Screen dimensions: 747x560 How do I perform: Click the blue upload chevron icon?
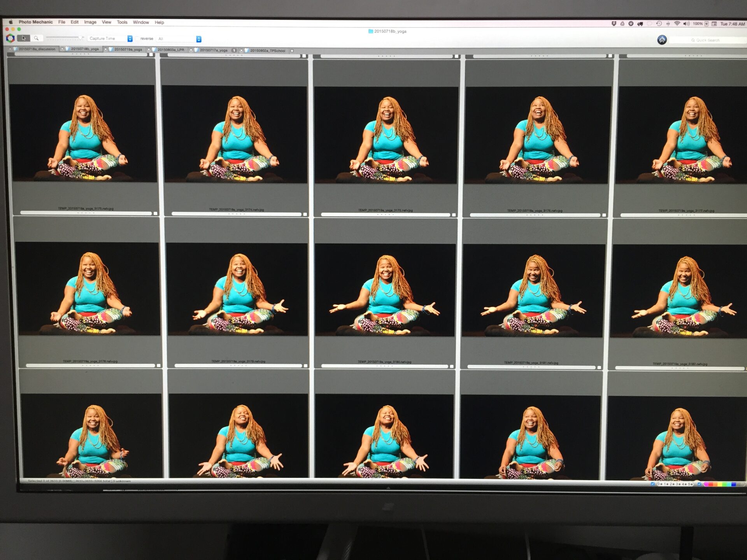[x=662, y=40]
